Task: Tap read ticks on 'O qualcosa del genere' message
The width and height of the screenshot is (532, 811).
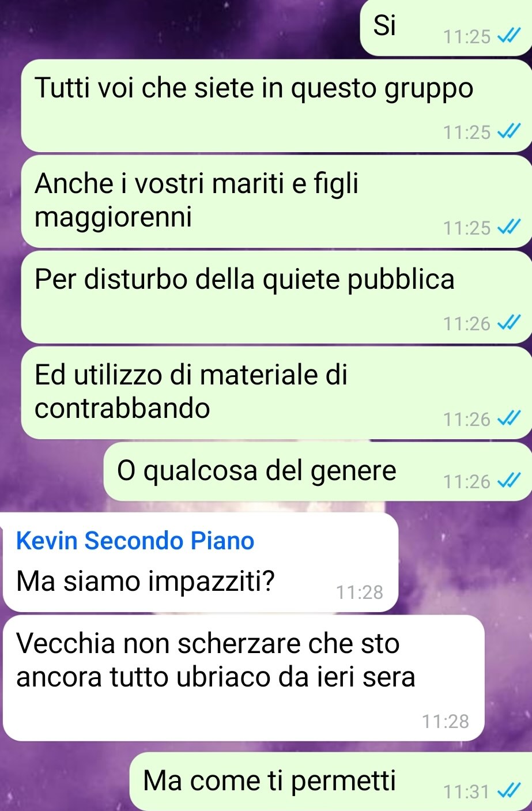Action: 509,481
